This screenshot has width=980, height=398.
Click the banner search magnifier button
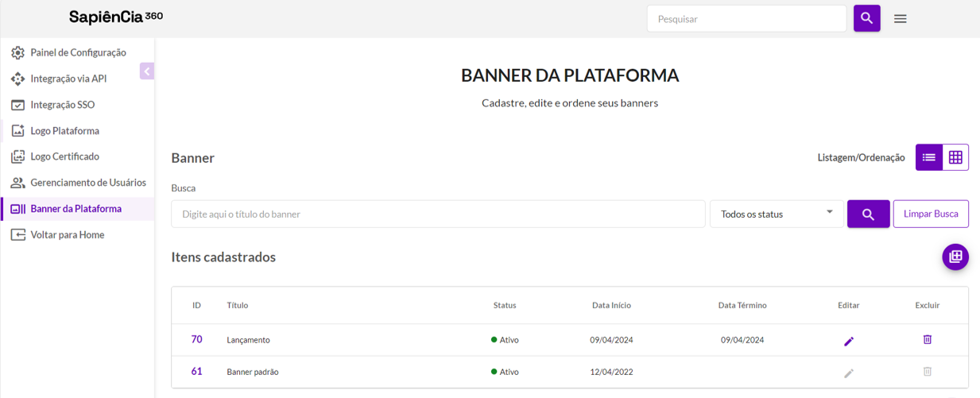coord(868,214)
